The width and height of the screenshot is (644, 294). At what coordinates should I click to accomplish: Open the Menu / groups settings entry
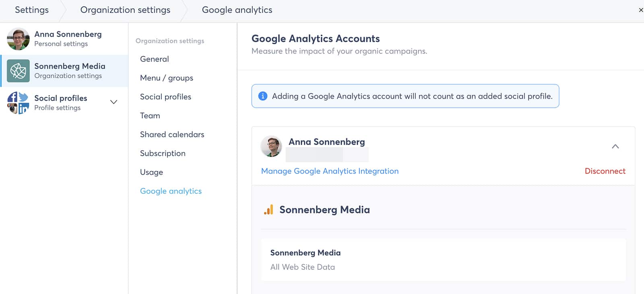pyautogui.click(x=166, y=78)
